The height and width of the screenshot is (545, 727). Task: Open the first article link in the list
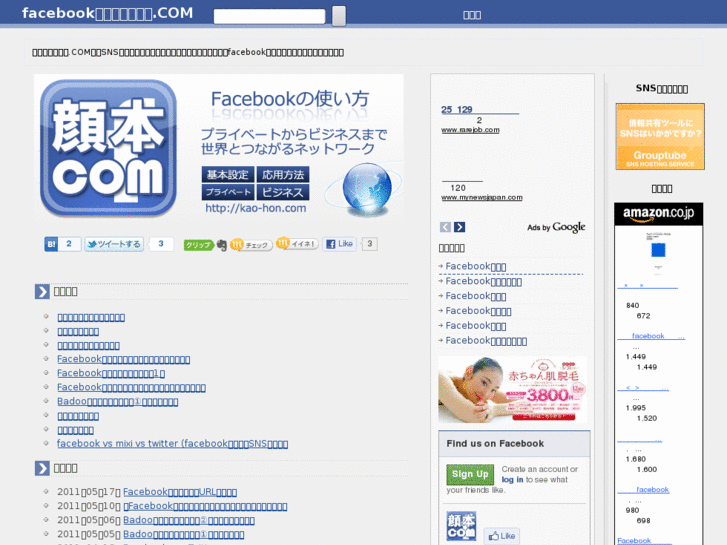[91, 318]
